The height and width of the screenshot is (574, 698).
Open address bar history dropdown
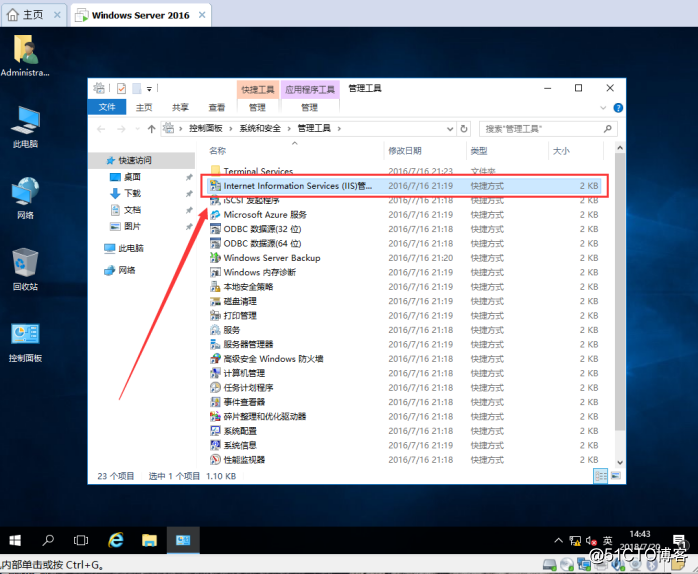[450, 129]
